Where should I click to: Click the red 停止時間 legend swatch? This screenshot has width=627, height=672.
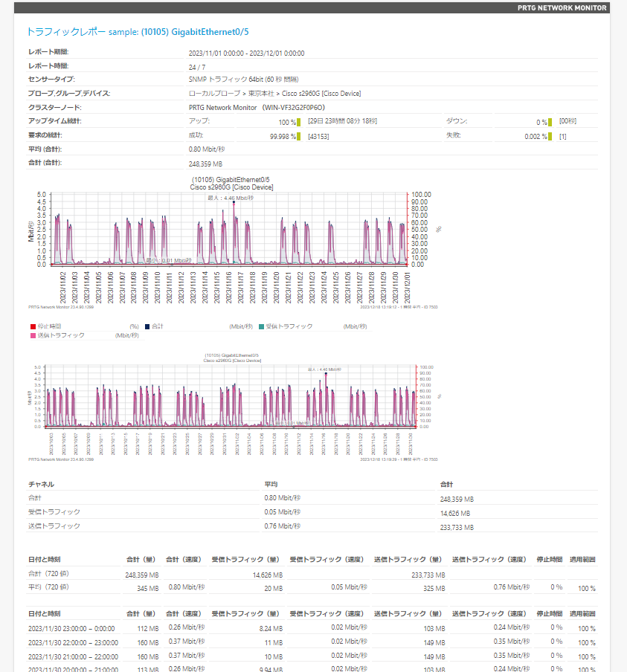(x=33, y=326)
